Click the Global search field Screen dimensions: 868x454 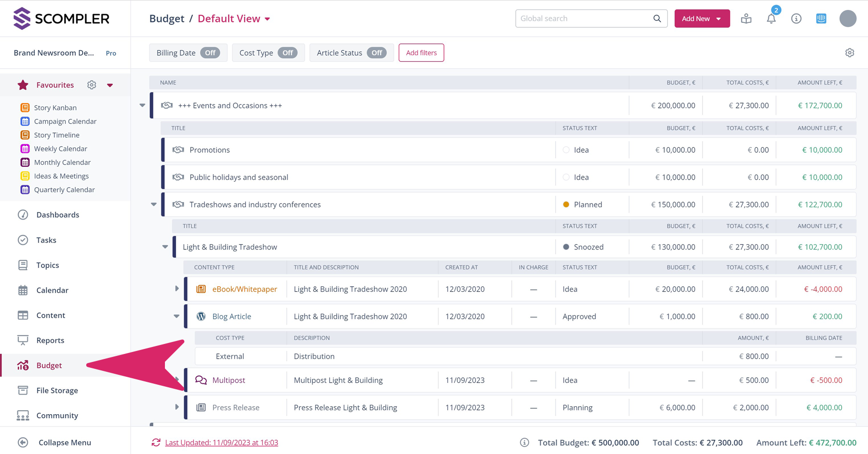pyautogui.click(x=583, y=19)
